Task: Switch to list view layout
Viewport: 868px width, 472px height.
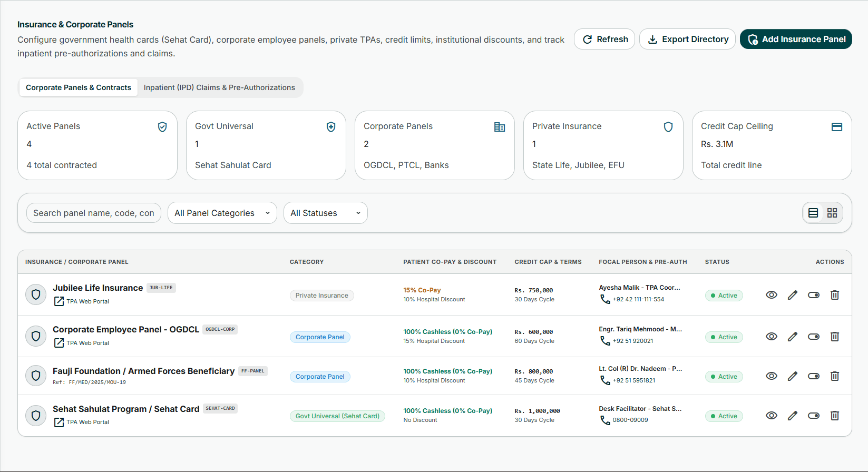Action: (813, 213)
